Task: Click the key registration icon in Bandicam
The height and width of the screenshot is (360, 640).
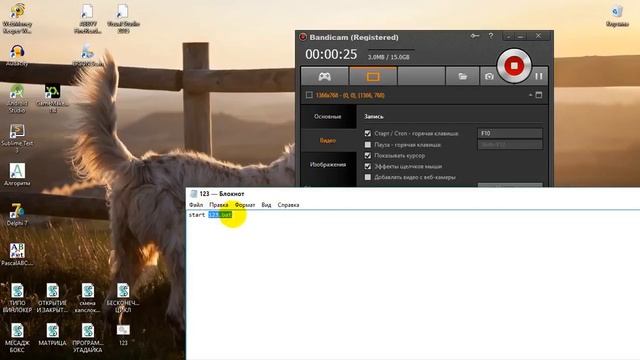Action: coord(475,36)
